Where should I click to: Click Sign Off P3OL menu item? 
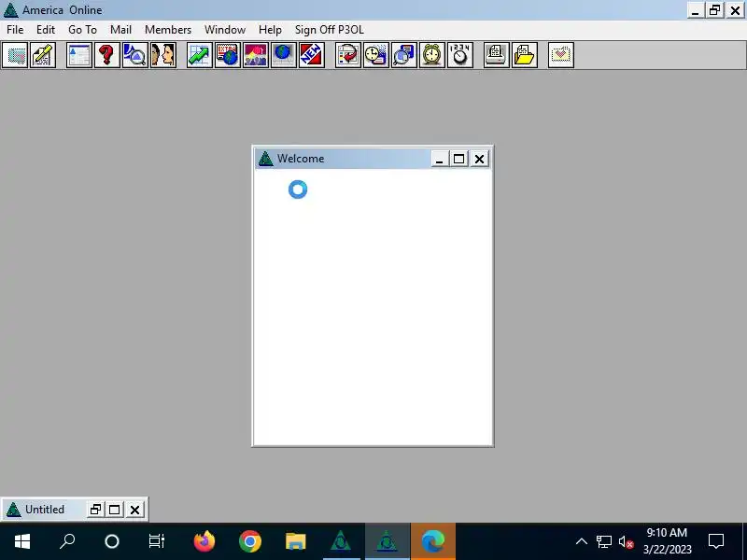330,30
